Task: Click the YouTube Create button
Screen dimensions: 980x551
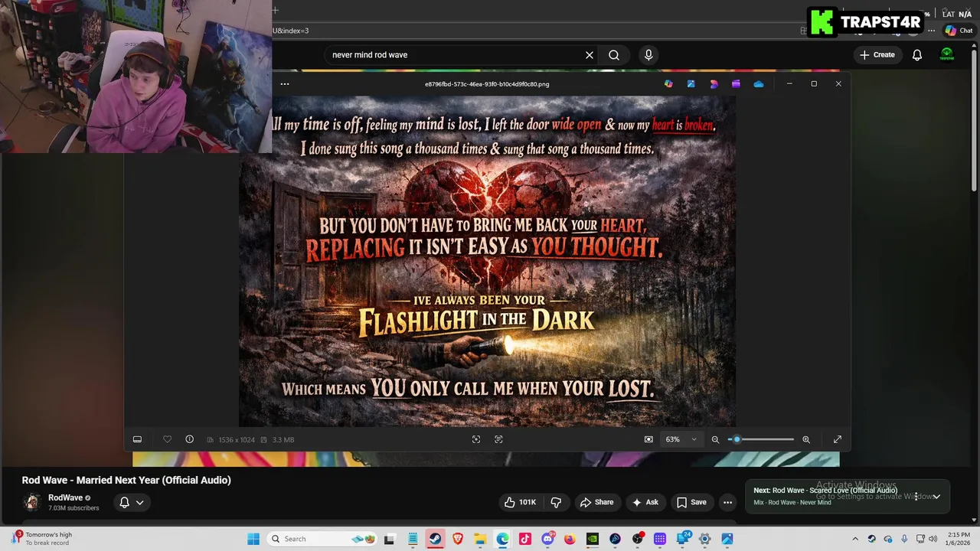Action: click(x=877, y=55)
